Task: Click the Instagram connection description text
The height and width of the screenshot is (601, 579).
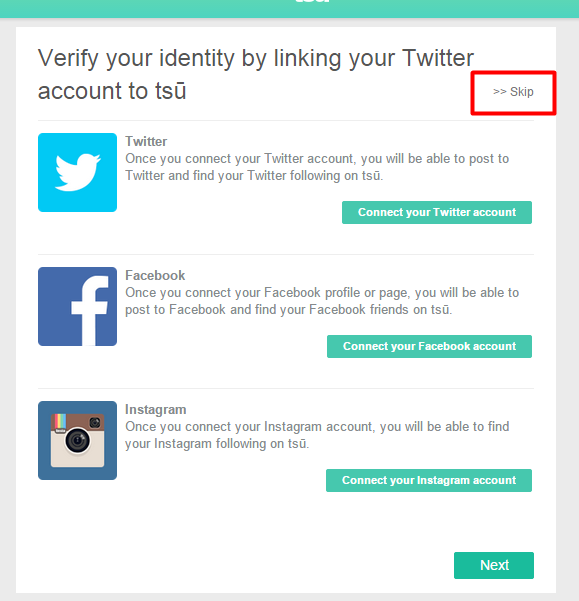Action: click(317, 435)
